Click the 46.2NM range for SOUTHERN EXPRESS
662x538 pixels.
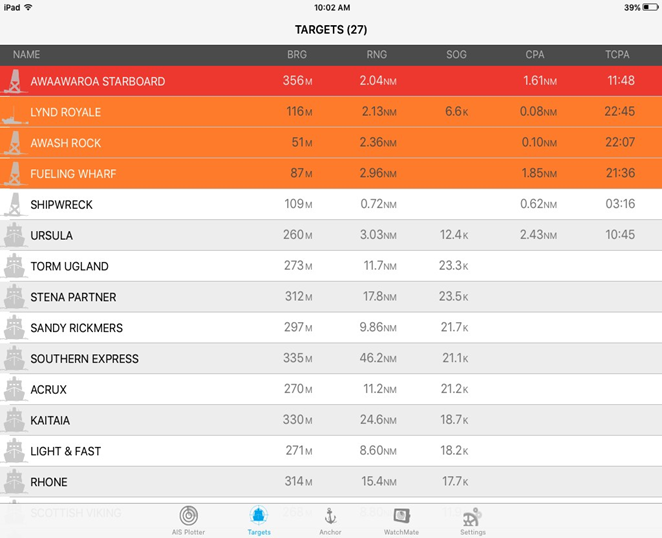[378, 358]
